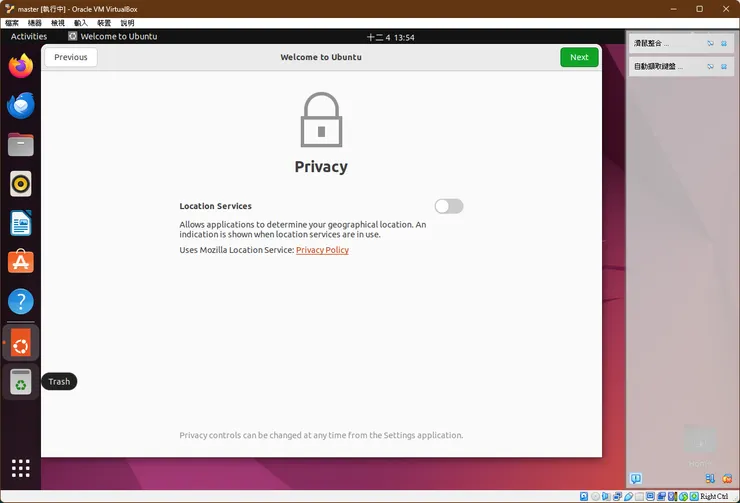This screenshot has height=503, width=740.
Task: Launch Thunderbird Mail from the dock
Action: pos(21,105)
